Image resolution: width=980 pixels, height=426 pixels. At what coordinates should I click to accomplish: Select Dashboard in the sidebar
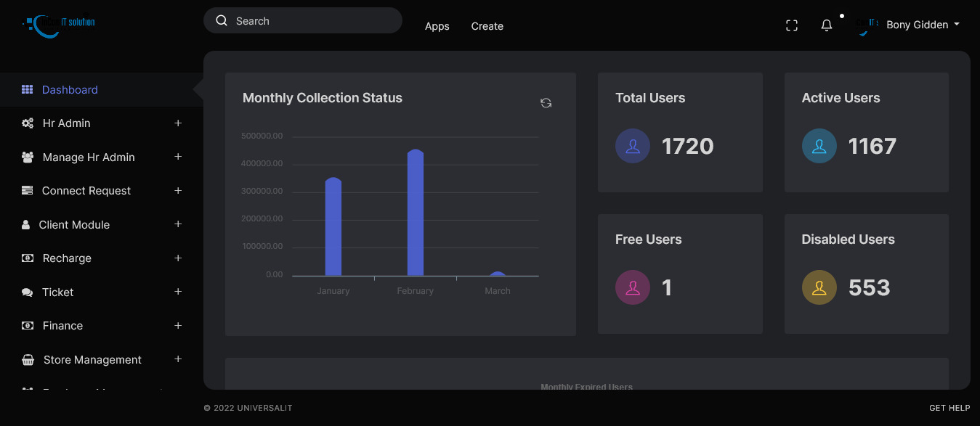tap(70, 90)
